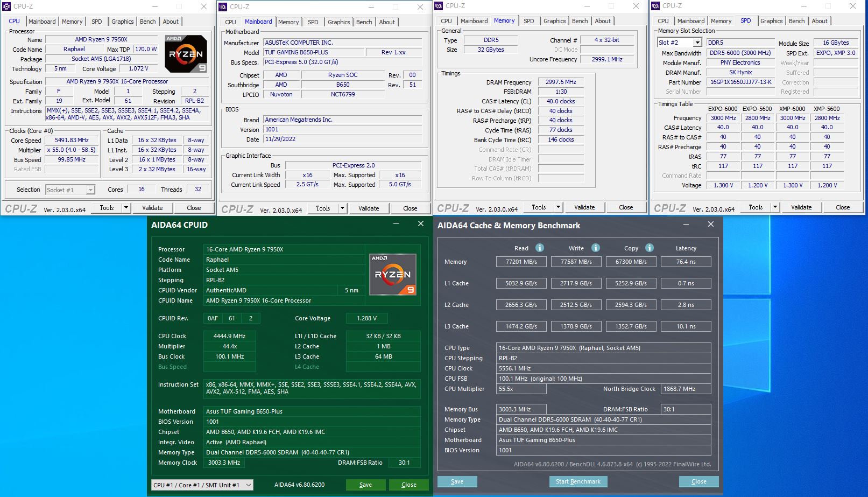The height and width of the screenshot is (497, 868).
Task: Click Core Speed value 5491.83 MHz
Action: [72, 140]
